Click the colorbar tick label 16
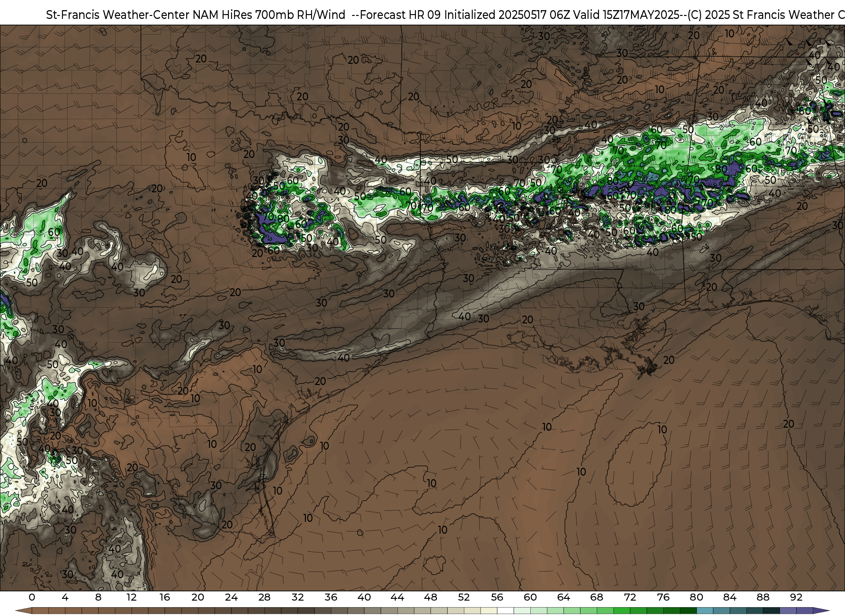This screenshot has width=845, height=616. [165, 598]
